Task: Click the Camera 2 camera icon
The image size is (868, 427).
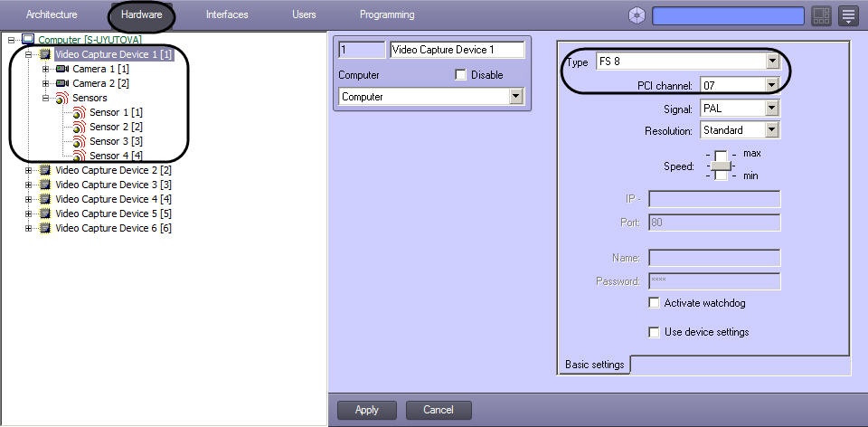Action: coord(62,83)
